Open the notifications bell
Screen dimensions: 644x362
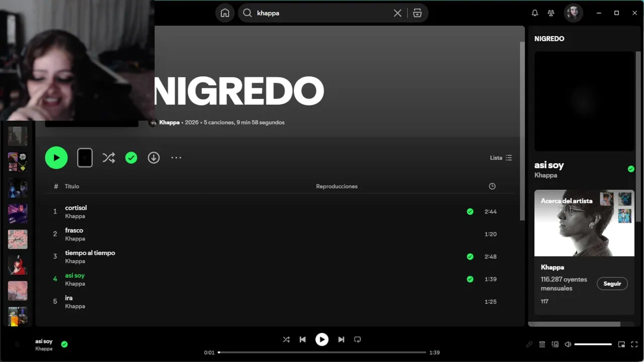535,13
